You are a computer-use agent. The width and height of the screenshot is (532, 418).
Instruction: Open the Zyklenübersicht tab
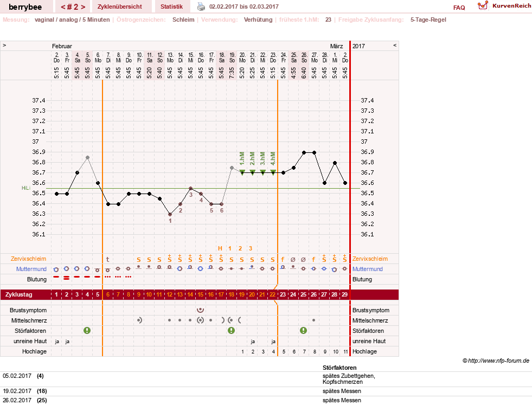pos(120,7)
